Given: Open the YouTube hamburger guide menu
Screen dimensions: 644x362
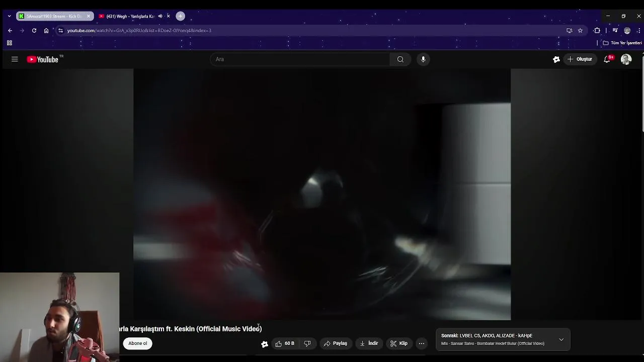Looking at the screenshot, I should [15, 59].
